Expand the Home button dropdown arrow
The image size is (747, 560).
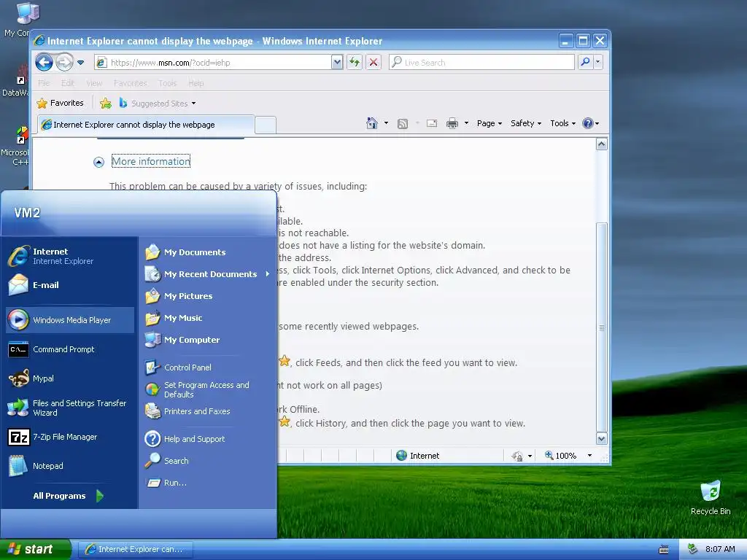click(386, 123)
